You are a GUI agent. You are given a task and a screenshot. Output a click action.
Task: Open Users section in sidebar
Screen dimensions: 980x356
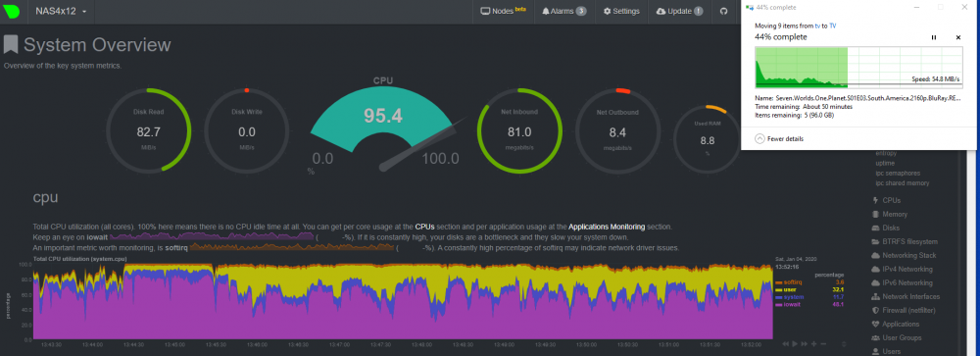coord(886,352)
